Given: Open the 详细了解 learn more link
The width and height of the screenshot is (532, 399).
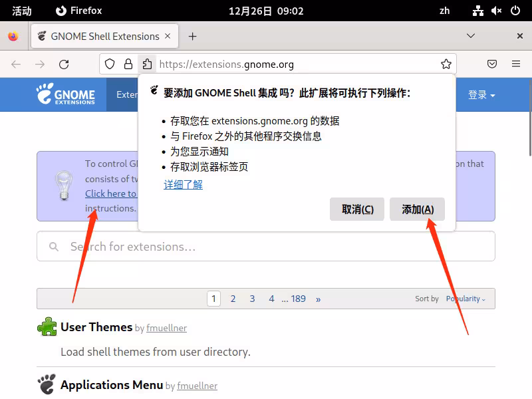Looking at the screenshot, I should [184, 185].
